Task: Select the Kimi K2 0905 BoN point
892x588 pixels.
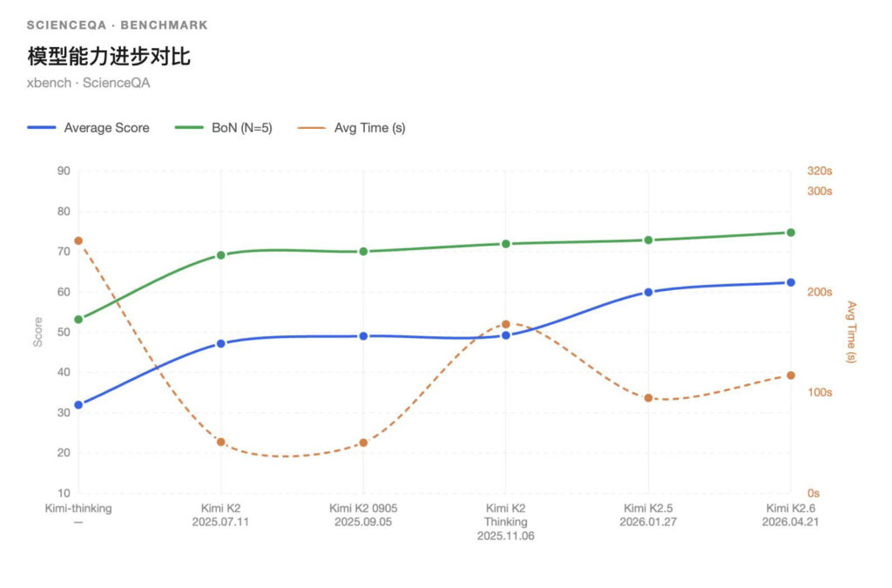Action: tap(363, 252)
